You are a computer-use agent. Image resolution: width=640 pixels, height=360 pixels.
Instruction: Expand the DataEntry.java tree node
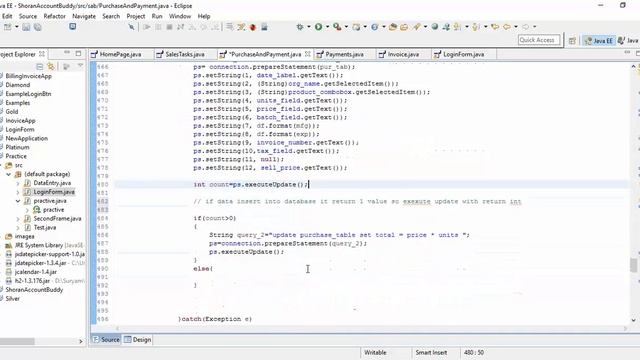tap(18, 183)
